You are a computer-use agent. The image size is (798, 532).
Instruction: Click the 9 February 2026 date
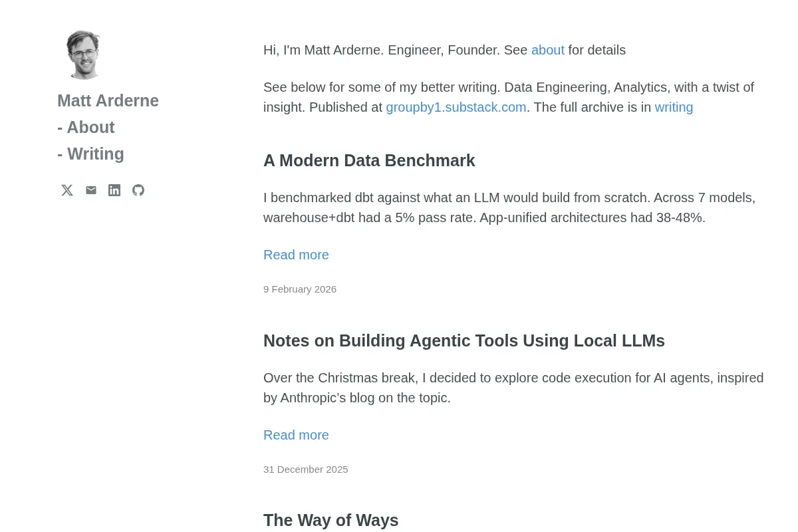[x=300, y=289]
